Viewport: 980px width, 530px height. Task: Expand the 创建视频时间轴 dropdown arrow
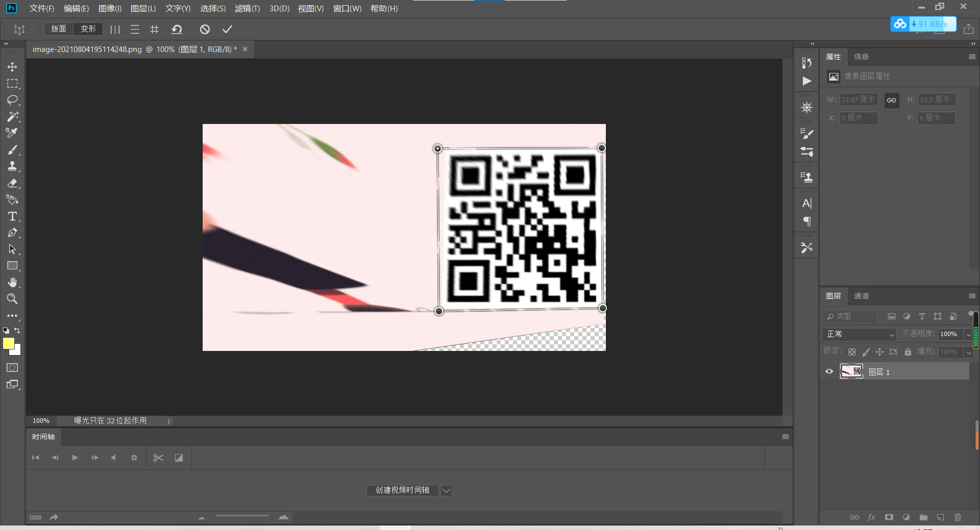point(446,490)
